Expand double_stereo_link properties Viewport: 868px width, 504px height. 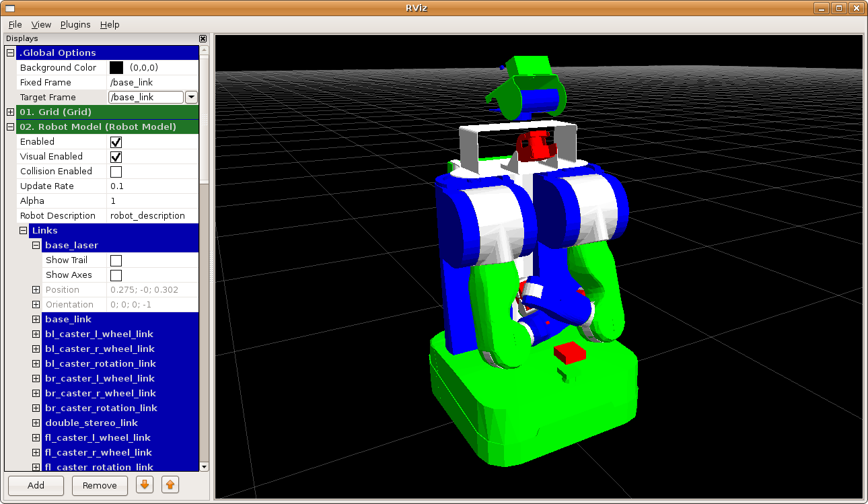(36, 423)
